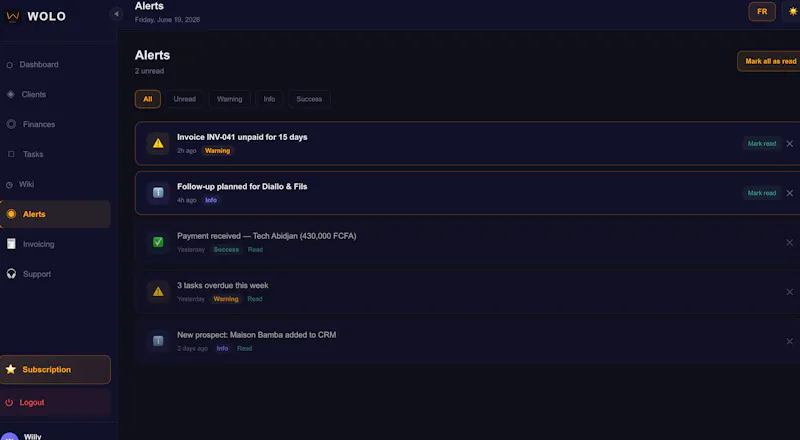Screen dimensions: 800x440
Task: Click the Success badge under Payment received
Action: click(226, 250)
